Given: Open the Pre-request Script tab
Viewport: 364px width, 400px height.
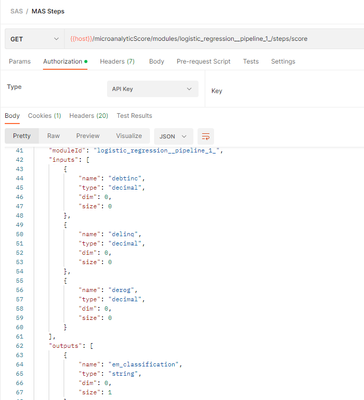Looking at the screenshot, I should [204, 61].
